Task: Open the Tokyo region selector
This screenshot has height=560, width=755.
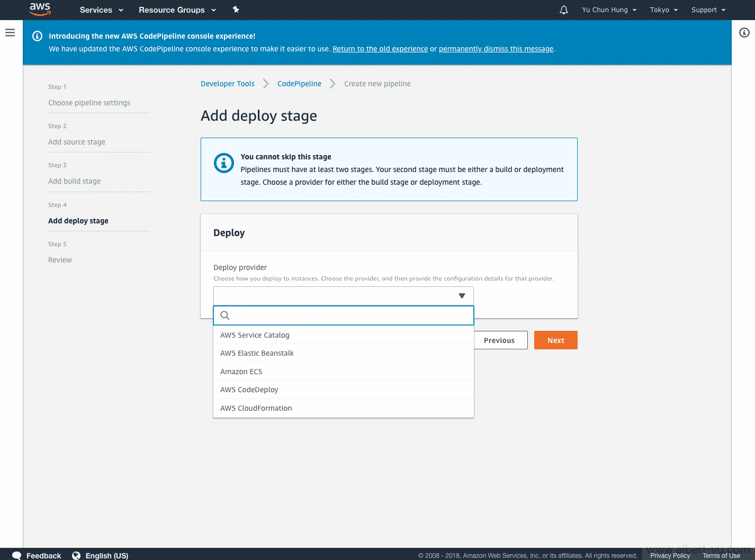Action: [664, 10]
